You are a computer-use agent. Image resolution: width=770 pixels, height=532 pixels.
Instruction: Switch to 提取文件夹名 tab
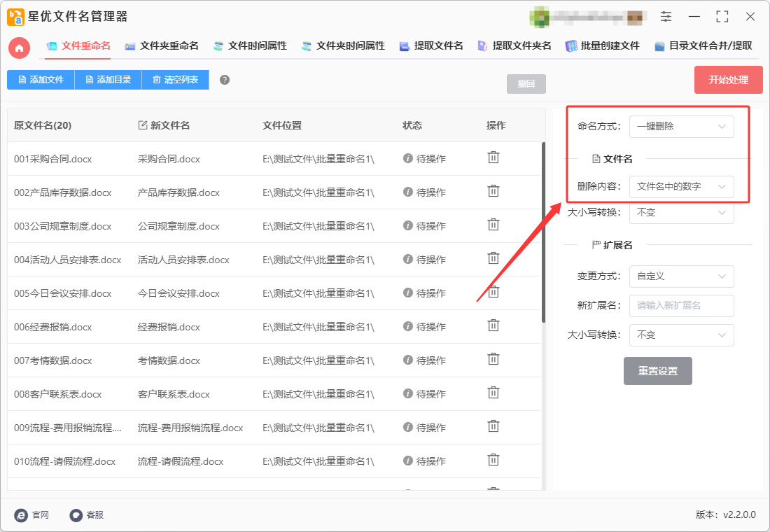[514, 46]
